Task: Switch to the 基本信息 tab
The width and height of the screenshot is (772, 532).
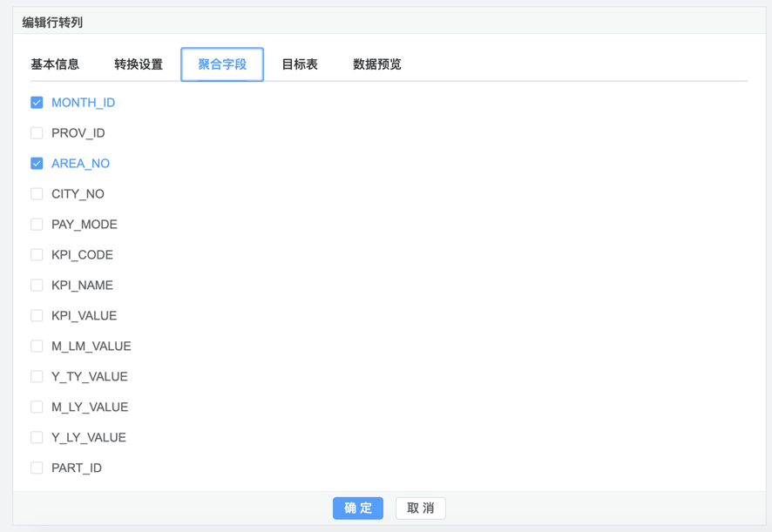Action: point(55,64)
